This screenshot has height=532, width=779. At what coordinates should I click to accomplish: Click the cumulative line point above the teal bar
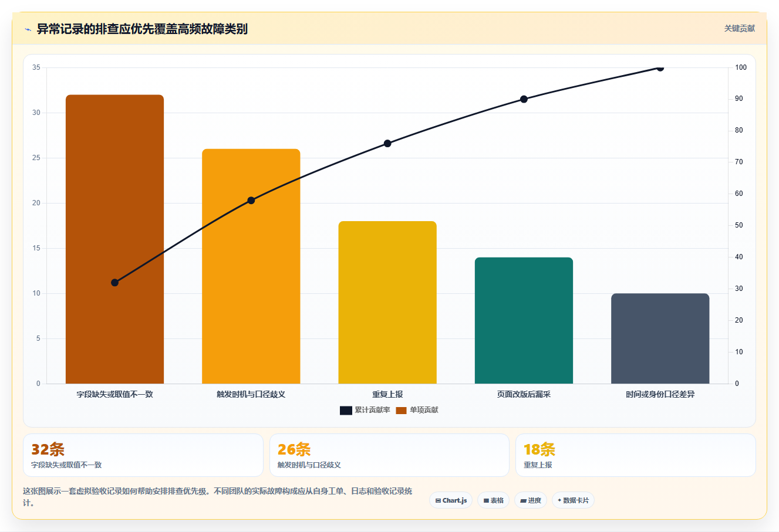(524, 99)
